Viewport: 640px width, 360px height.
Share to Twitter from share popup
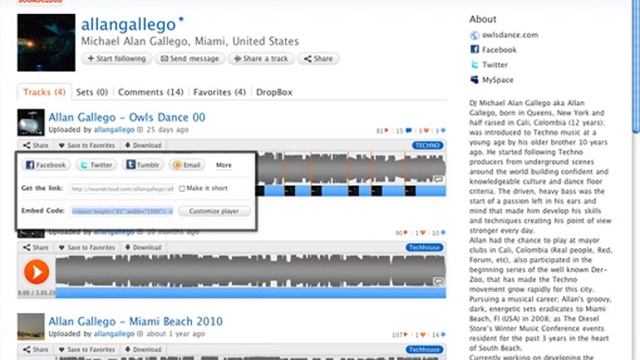(x=96, y=165)
